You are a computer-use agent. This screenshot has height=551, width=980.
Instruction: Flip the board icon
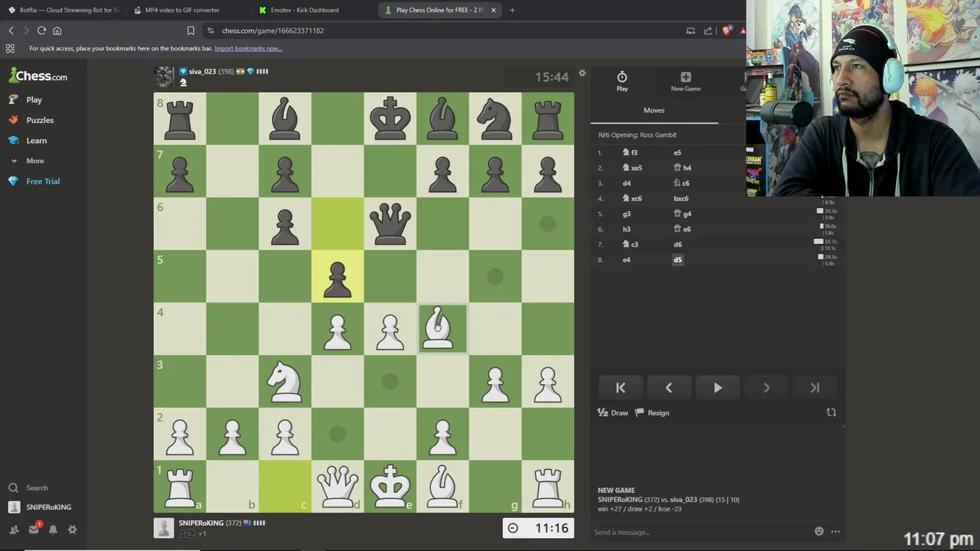tap(831, 412)
